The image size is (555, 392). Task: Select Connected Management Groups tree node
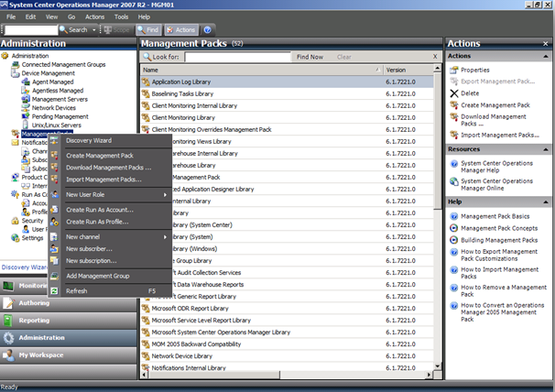[64, 64]
